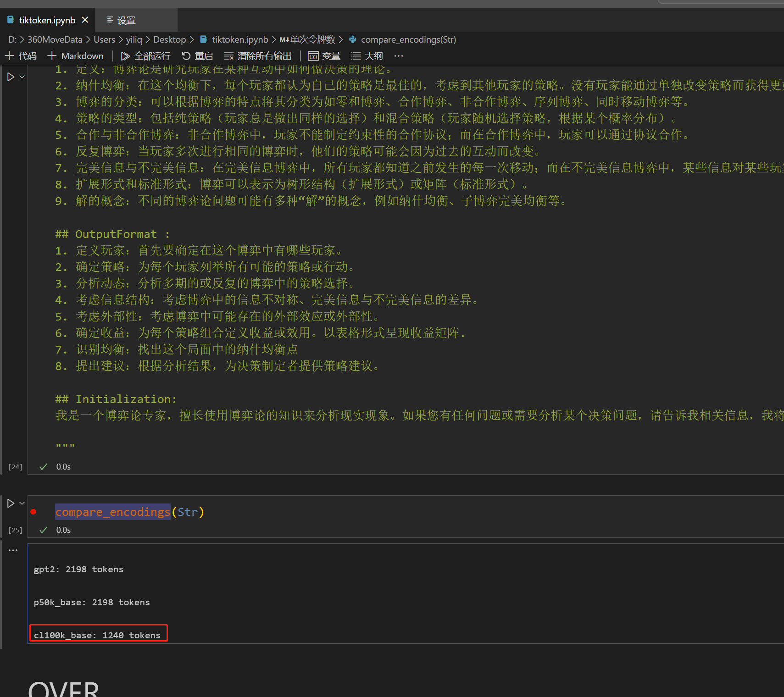Select Users in the breadcrumb path
The width and height of the screenshot is (784, 697).
(105, 39)
